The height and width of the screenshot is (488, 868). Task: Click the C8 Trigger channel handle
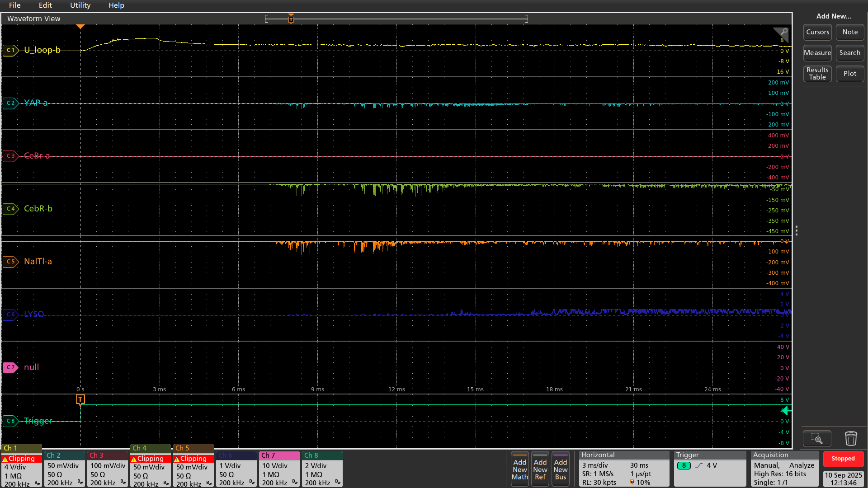(x=10, y=421)
